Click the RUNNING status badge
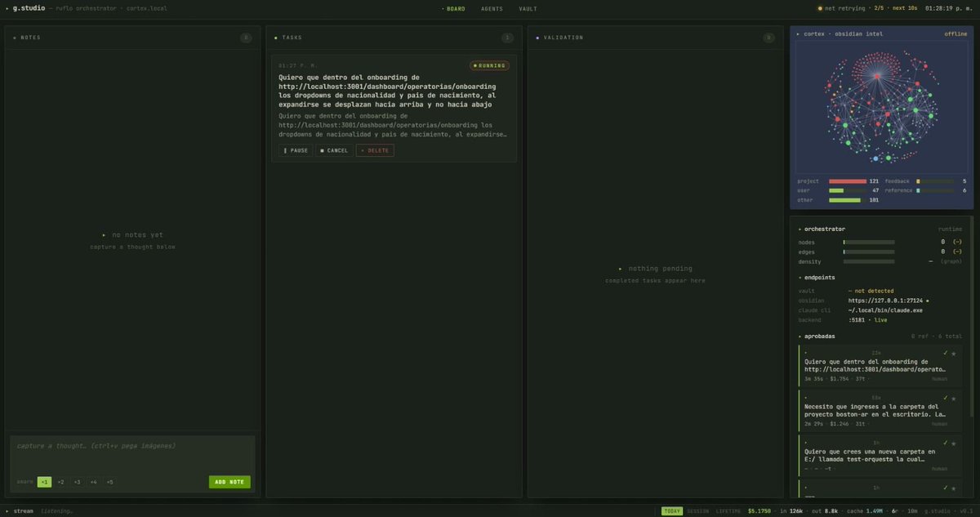980x517 pixels. click(489, 65)
